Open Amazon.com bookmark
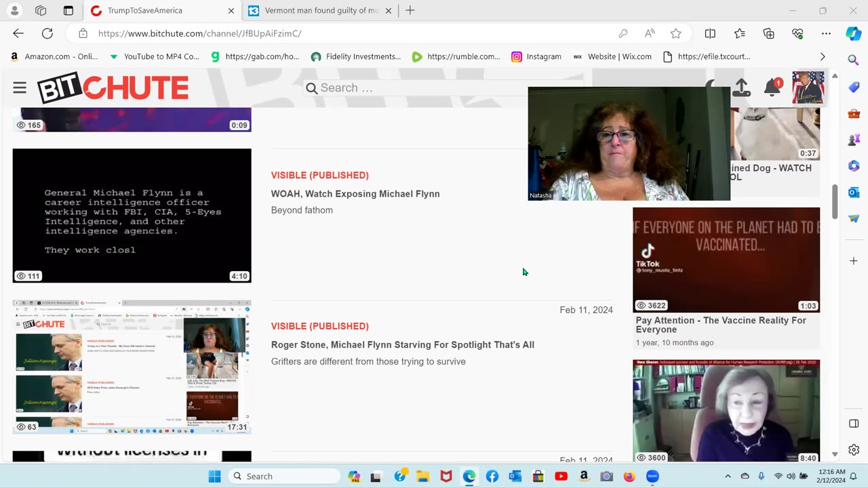The width and height of the screenshot is (868, 488). click(54, 56)
